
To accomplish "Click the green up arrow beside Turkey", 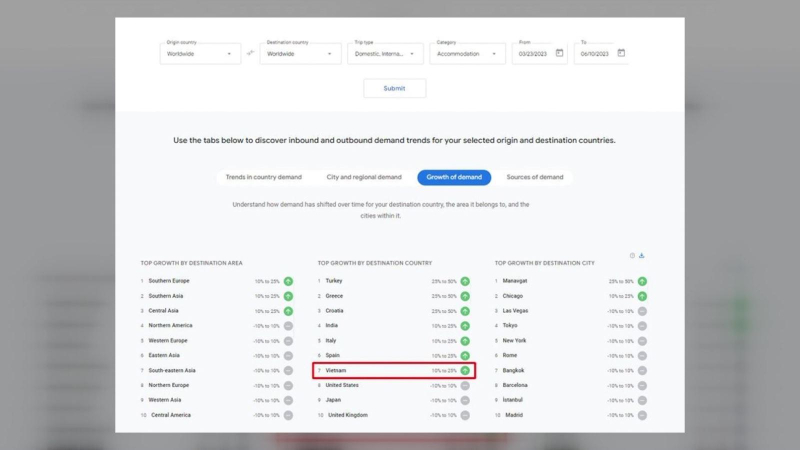I will tap(465, 281).
